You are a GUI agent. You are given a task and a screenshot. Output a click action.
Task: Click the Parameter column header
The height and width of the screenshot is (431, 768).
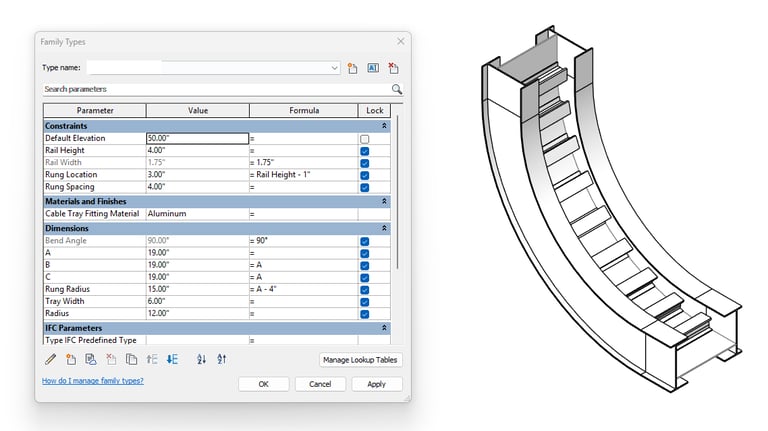pos(95,111)
